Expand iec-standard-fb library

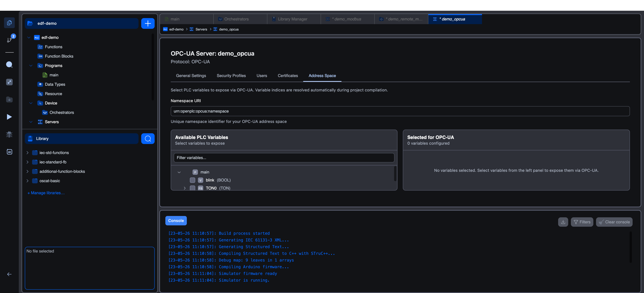tap(28, 162)
